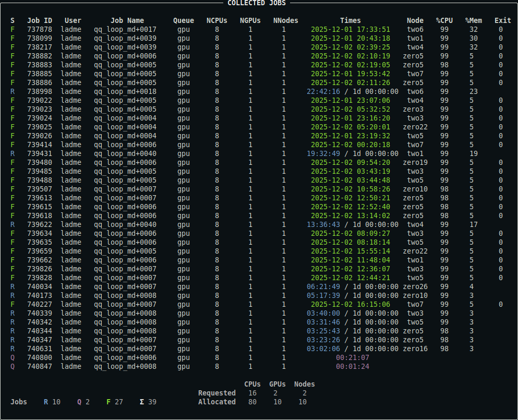
Task: Sort by the Node column header
Action: point(415,20)
